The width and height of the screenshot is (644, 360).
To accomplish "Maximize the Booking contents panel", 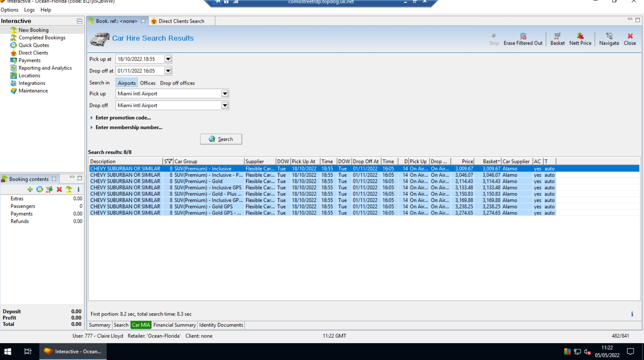I will 80,178.
